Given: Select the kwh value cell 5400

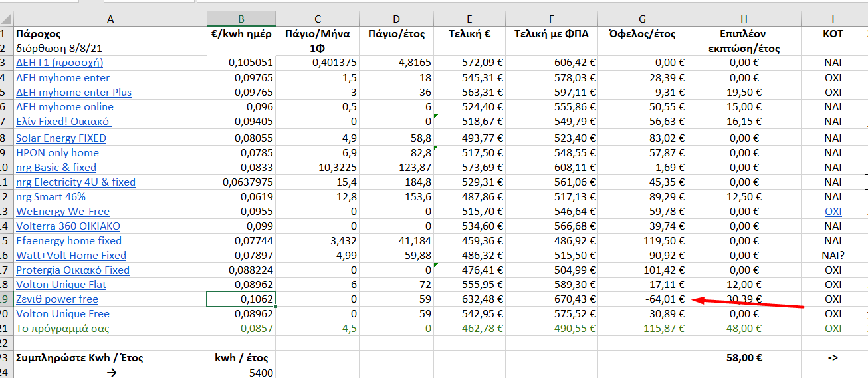Looking at the screenshot, I should (241, 372).
